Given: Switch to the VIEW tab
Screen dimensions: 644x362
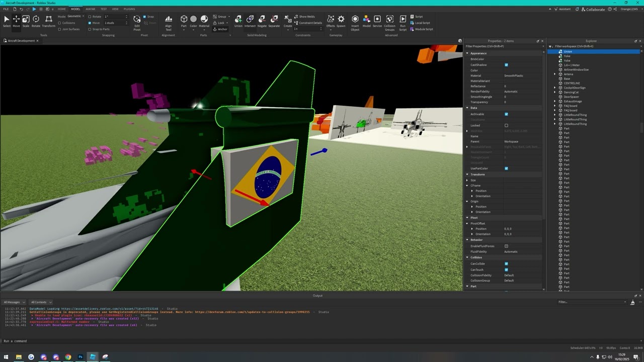Looking at the screenshot, I should [x=115, y=9].
